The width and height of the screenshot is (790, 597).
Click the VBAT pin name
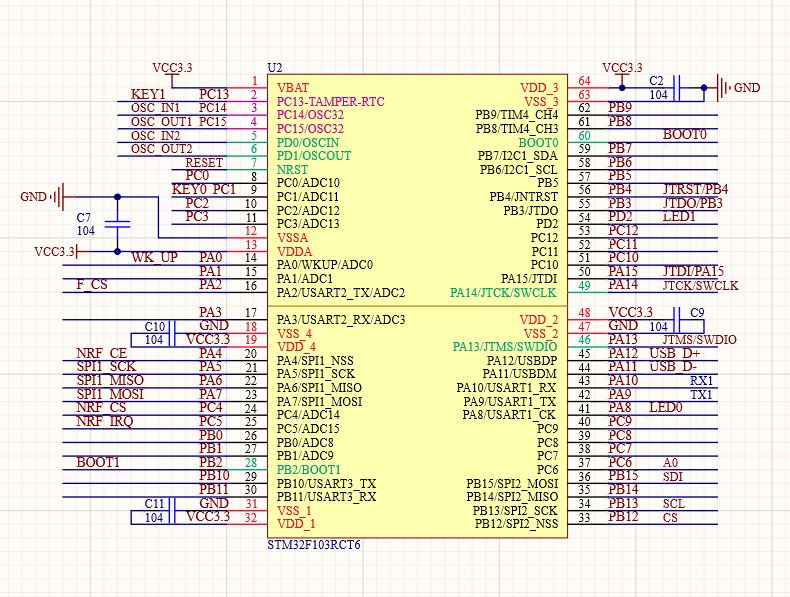click(x=293, y=88)
